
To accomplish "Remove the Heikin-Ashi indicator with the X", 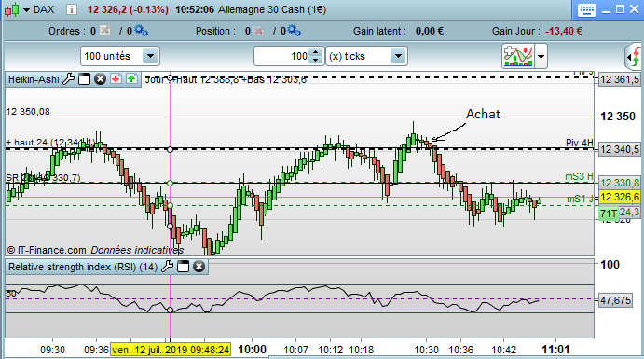I will coord(101,79).
